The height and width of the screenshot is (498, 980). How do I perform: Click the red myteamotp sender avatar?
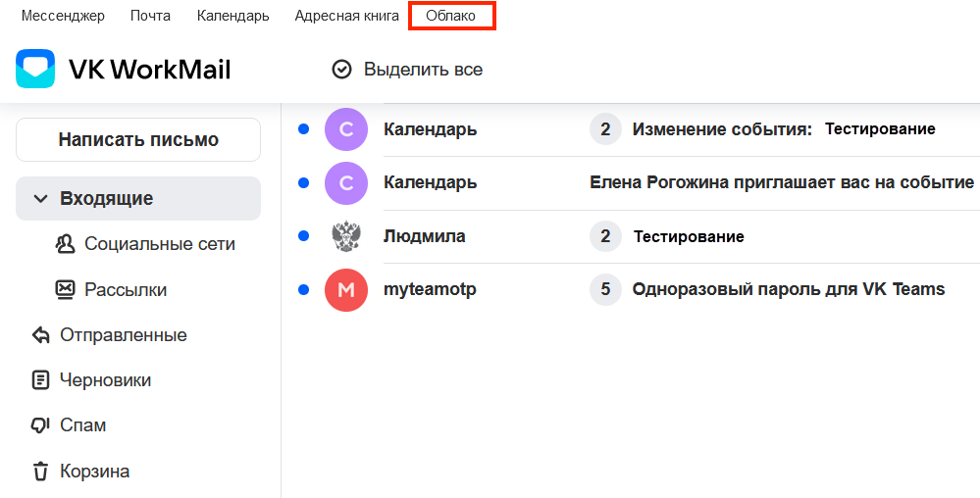[345, 289]
